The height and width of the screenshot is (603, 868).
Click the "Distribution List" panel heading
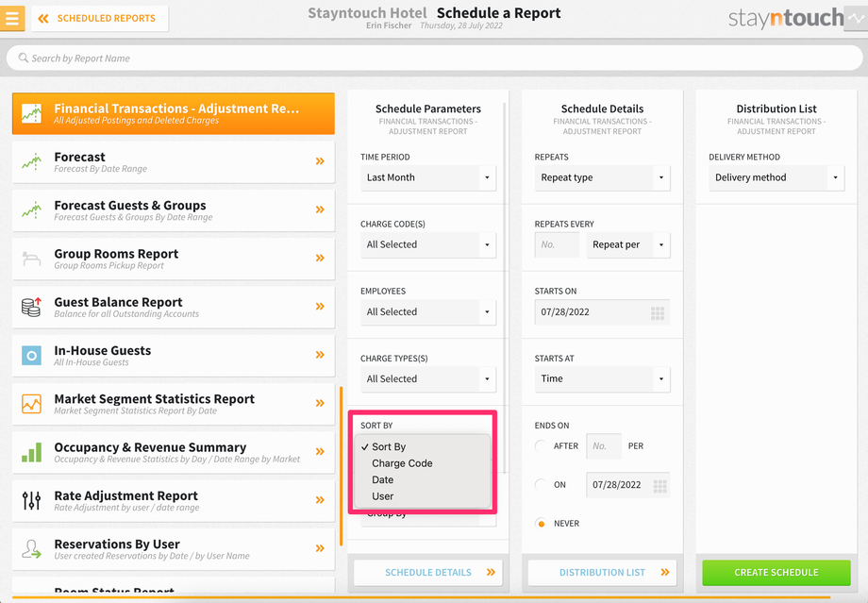tap(776, 109)
